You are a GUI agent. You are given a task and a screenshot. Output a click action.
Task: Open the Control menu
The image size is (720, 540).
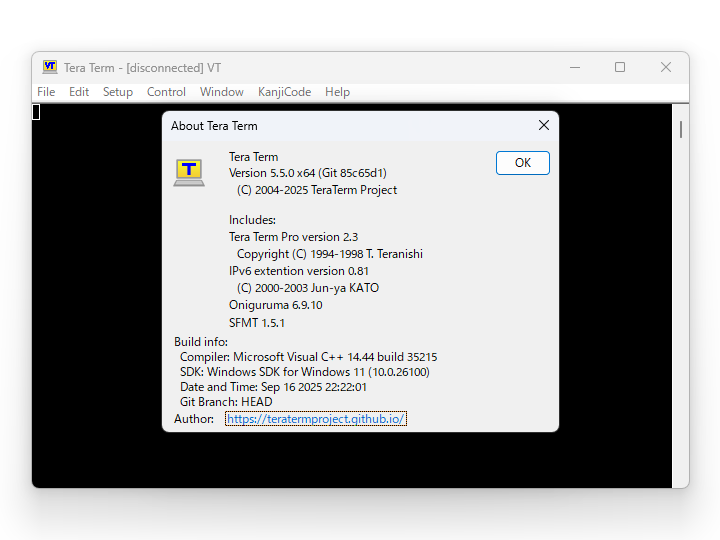tap(166, 92)
